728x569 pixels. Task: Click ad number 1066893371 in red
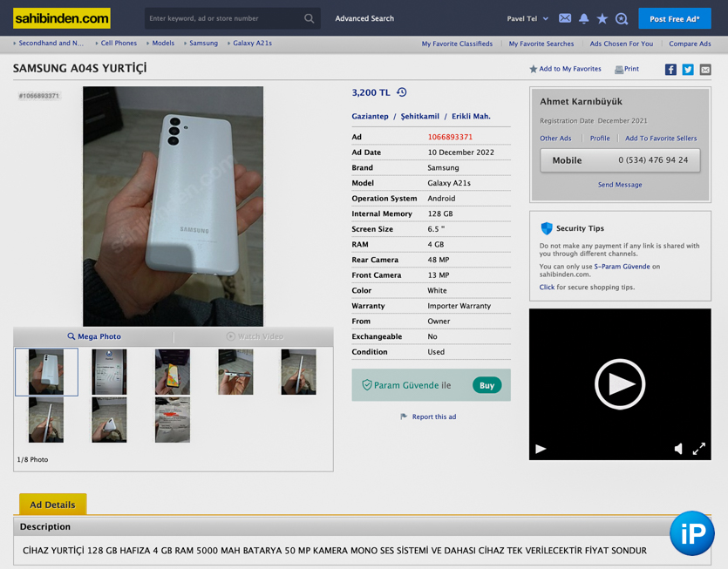[x=450, y=137]
